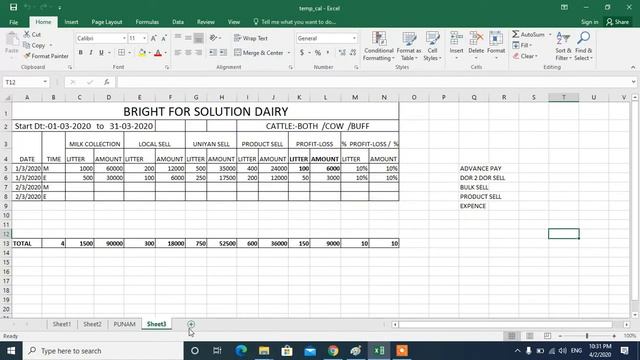
Task: Decrease the indent
Action: (x=213, y=53)
